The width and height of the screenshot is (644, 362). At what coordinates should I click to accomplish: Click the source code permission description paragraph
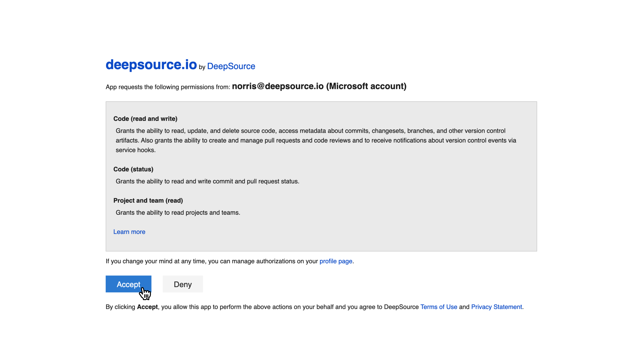coord(316,140)
